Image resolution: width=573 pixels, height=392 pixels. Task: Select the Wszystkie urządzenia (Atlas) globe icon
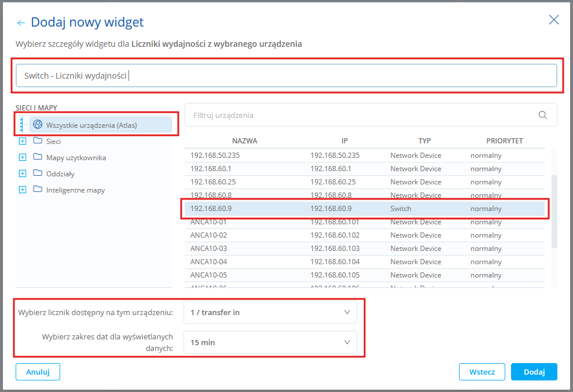point(38,124)
